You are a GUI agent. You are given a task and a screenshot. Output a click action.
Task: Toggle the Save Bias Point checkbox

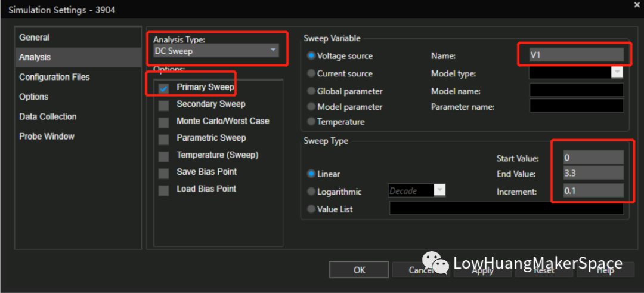pos(164,173)
